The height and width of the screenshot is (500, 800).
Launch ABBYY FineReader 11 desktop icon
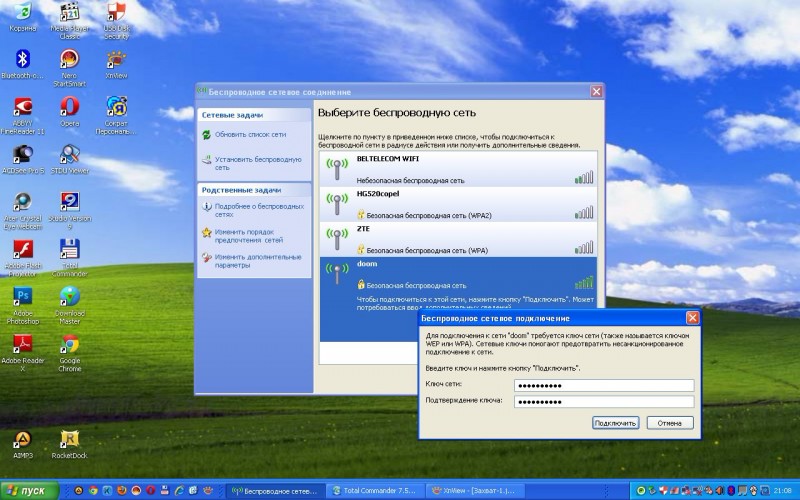22,115
